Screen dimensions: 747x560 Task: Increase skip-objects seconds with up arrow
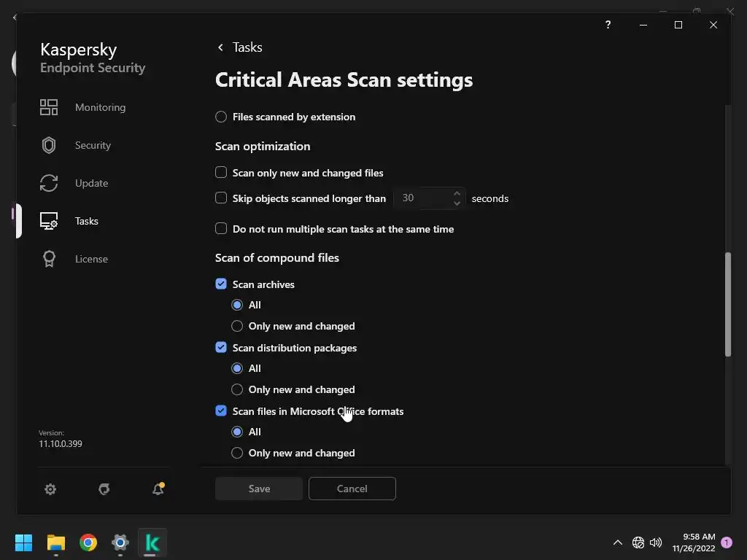[457, 193]
